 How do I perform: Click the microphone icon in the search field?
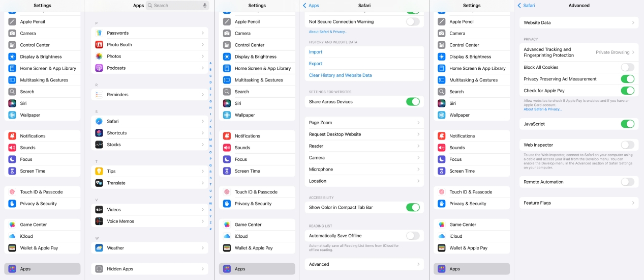pos(205,6)
